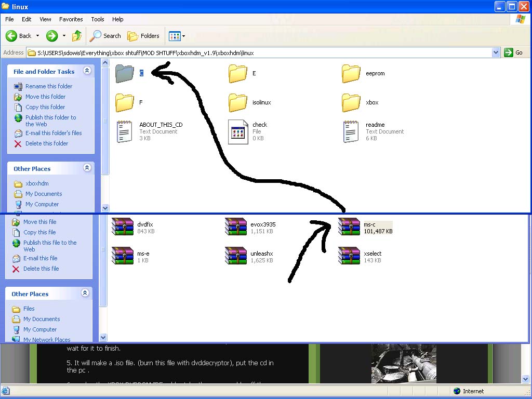The image size is (532, 399).
Task: Click the folder task pane scroll up arrow
Action: pyautogui.click(x=105, y=62)
